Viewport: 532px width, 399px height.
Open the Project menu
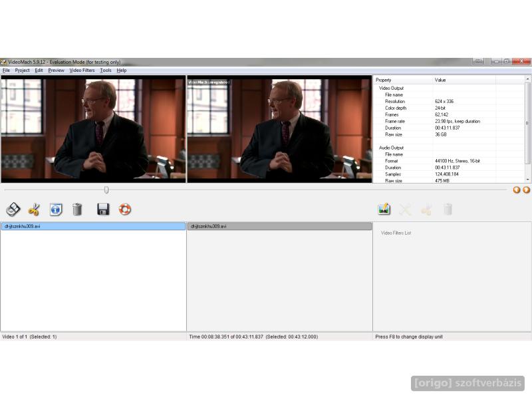pyautogui.click(x=22, y=70)
